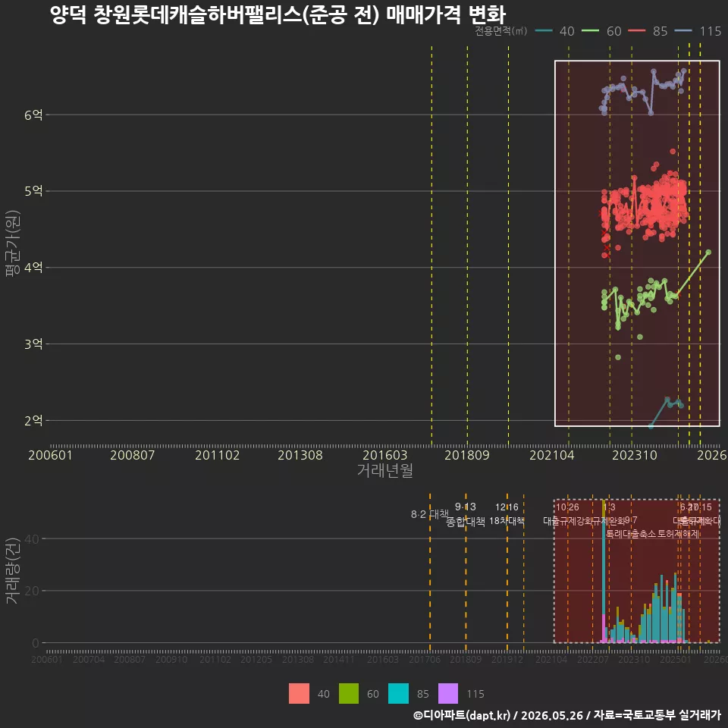Click the 201603 tick label on price chart
Screen dimensions: 728x728
[x=385, y=455]
